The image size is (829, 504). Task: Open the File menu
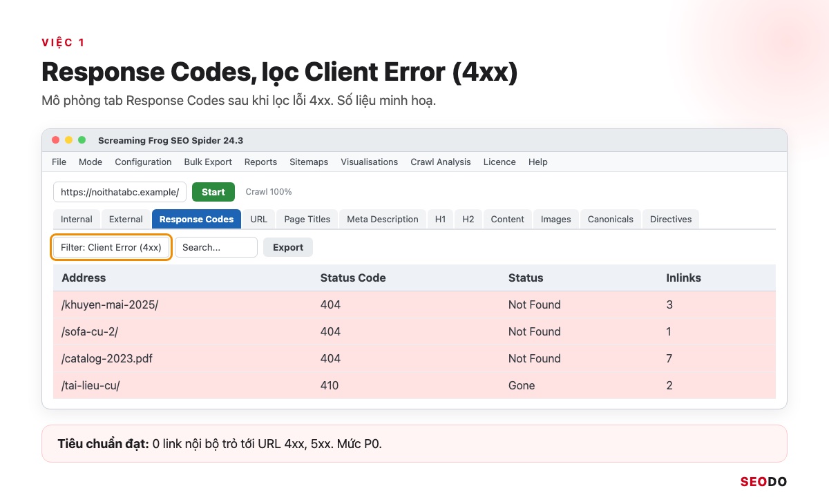(59, 162)
